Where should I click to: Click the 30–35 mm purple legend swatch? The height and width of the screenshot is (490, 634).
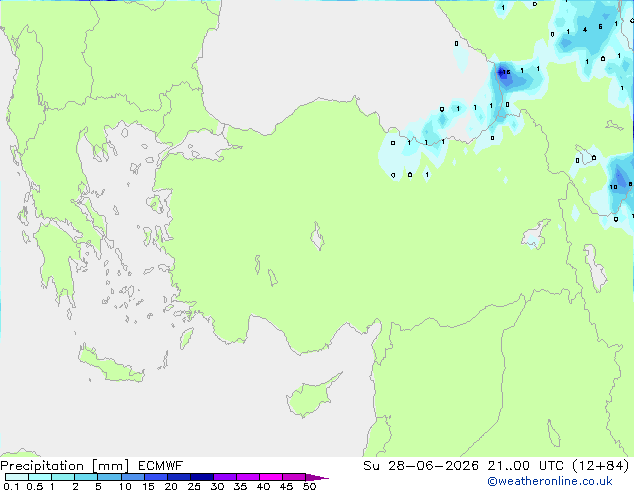[x=224, y=477]
